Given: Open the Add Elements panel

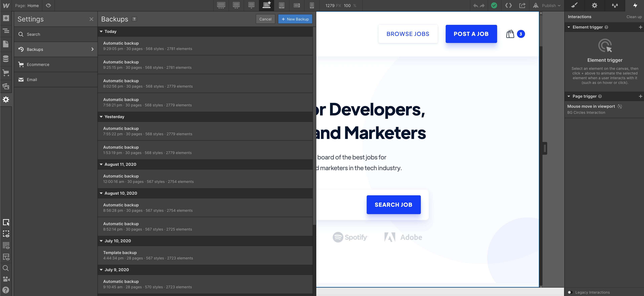Looking at the screenshot, I should (x=6, y=18).
